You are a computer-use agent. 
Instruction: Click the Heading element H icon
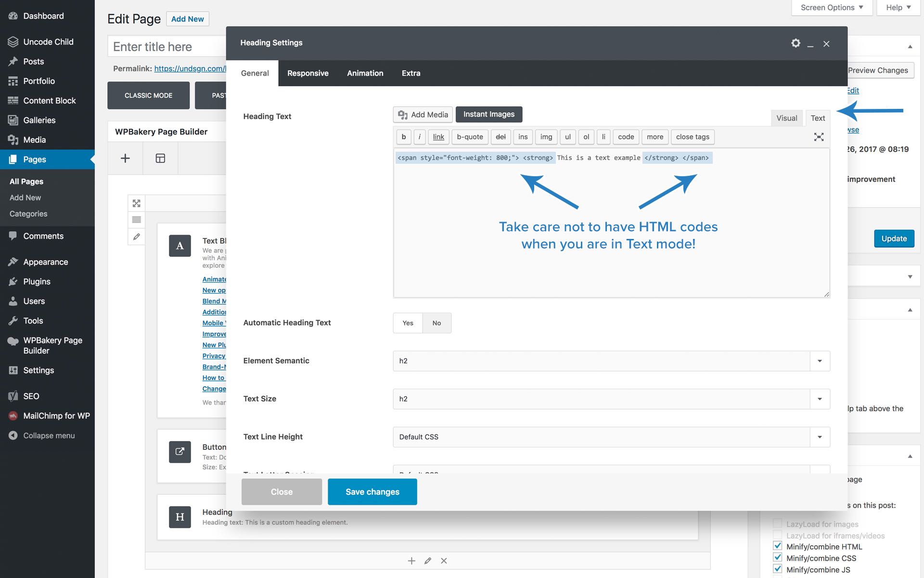[180, 517]
